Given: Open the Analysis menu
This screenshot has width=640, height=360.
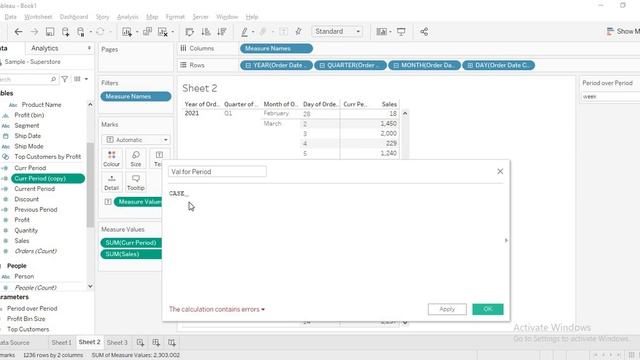Looking at the screenshot, I should click(127, 17).
